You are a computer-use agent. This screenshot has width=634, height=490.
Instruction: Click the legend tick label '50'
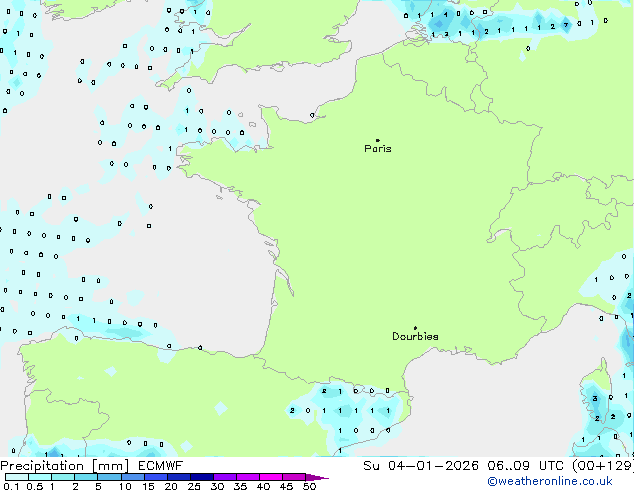[309, 486]
